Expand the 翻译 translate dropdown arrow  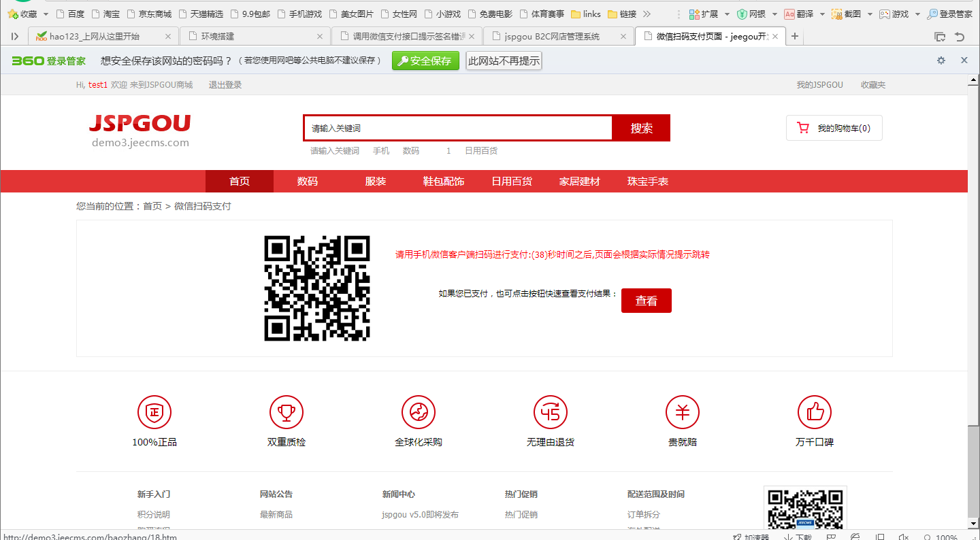click(x=822, y=14)
